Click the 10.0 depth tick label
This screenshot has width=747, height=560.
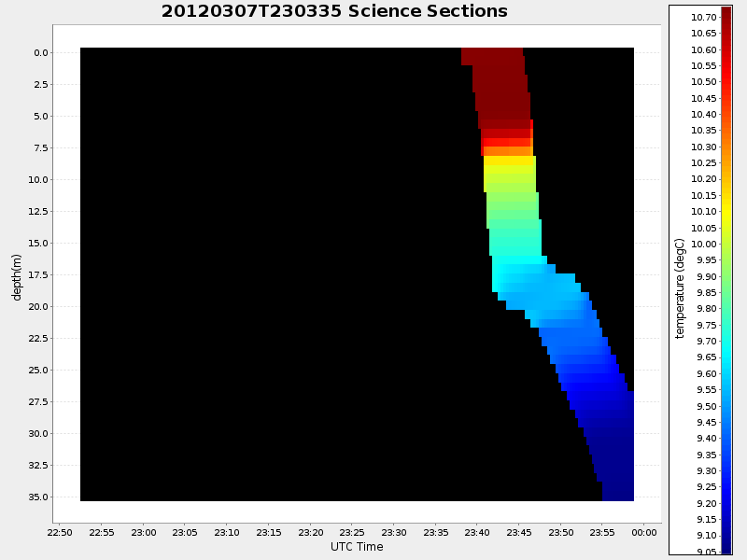point(38,180)
